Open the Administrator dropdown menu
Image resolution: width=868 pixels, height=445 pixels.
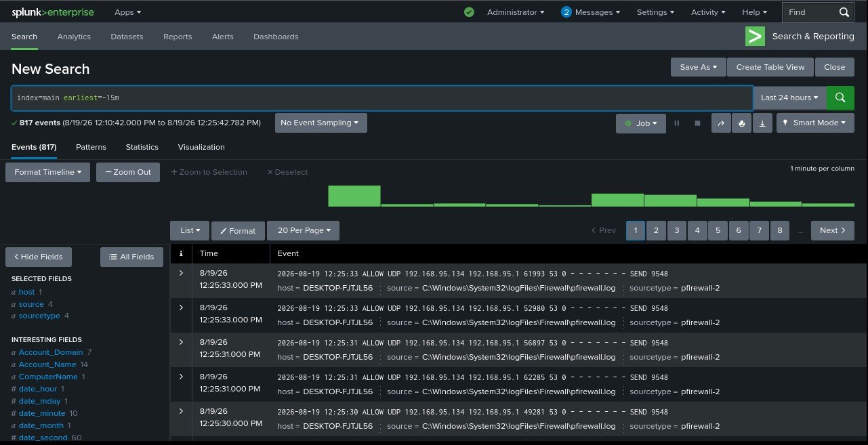coord(516,12)
